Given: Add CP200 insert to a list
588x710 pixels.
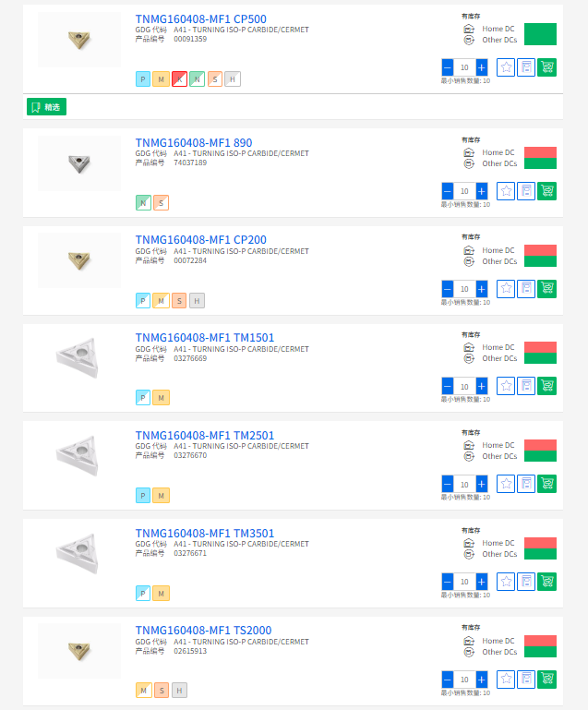Looking at the screenshot, I should click(526, 289).
